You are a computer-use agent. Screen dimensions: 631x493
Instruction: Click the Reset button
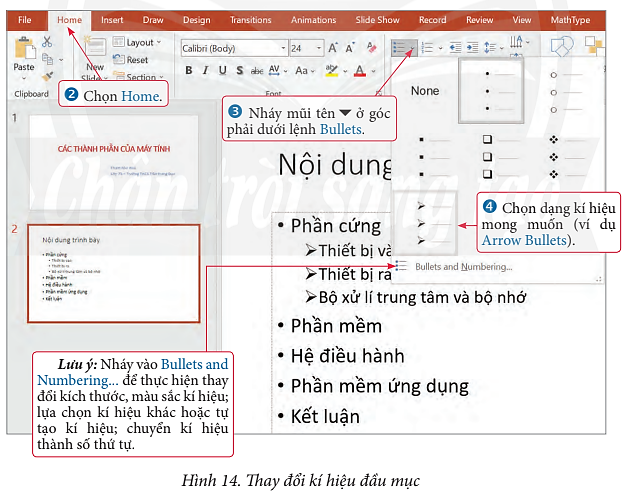tap(137, 60)
